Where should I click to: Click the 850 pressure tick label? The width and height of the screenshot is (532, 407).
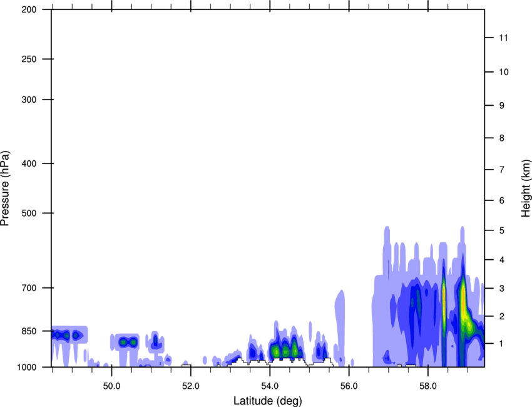pos(29,331)
